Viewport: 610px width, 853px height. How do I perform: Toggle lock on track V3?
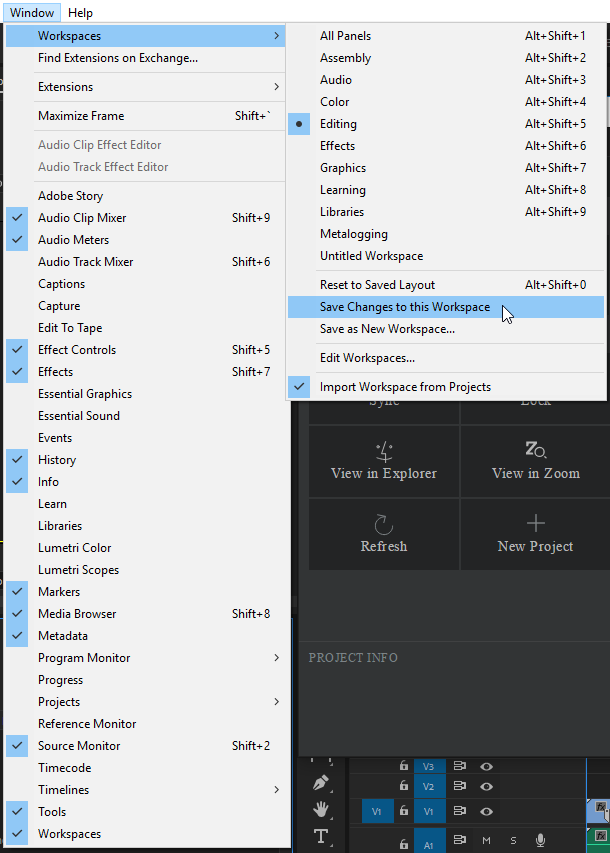tap(404, 766)
